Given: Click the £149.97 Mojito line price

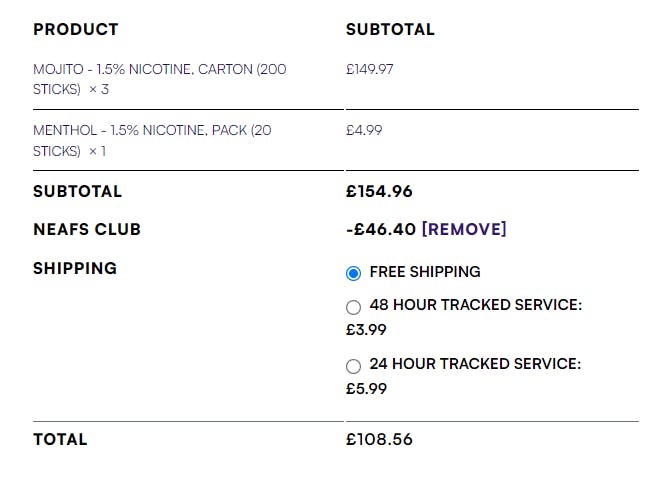Looking at the screenshot, I should (x=370, y=69).
